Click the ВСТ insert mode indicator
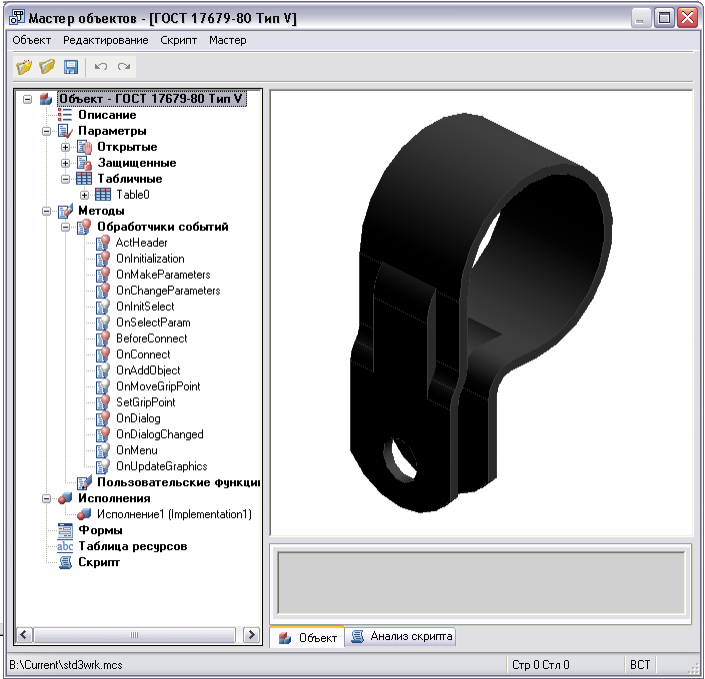 click(x=640, y=665)
